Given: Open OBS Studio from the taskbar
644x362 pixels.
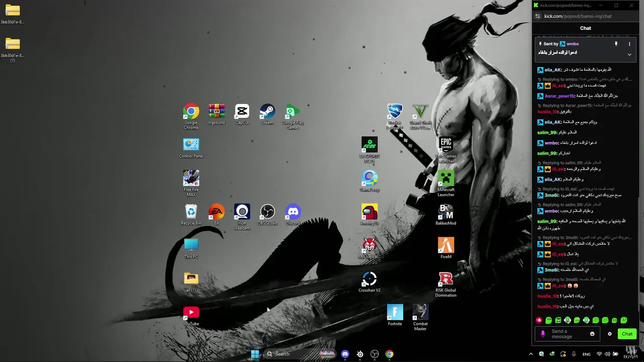Looking at the screenshot, I should pyautogui.click(x=374, y=354).
